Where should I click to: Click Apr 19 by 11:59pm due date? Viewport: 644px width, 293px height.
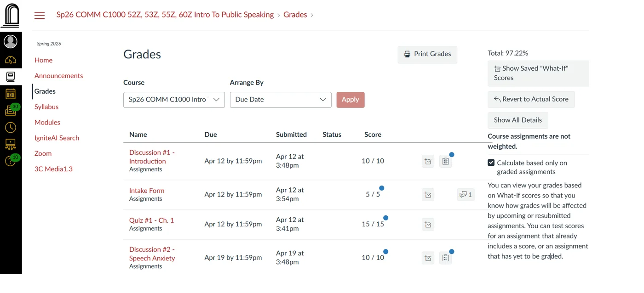coord(233,258)
